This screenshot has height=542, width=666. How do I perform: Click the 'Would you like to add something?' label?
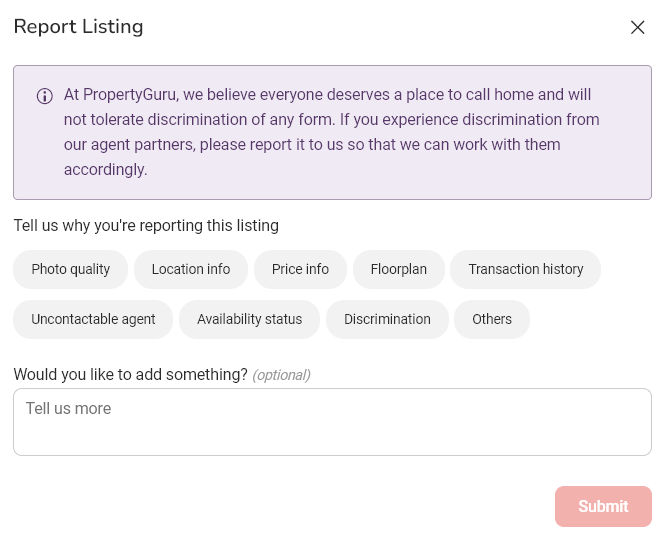click(130, 375)
